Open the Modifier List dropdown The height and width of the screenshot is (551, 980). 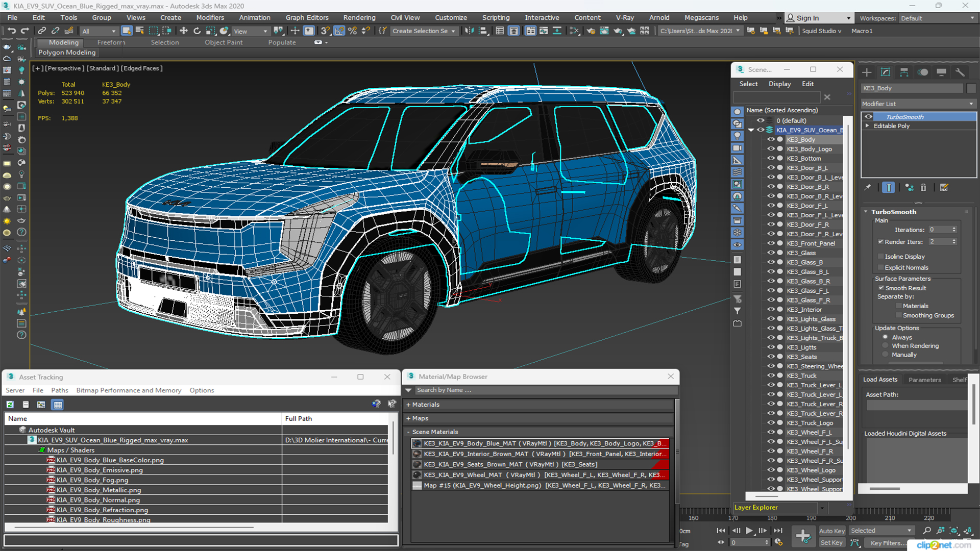tap(918, 104)
